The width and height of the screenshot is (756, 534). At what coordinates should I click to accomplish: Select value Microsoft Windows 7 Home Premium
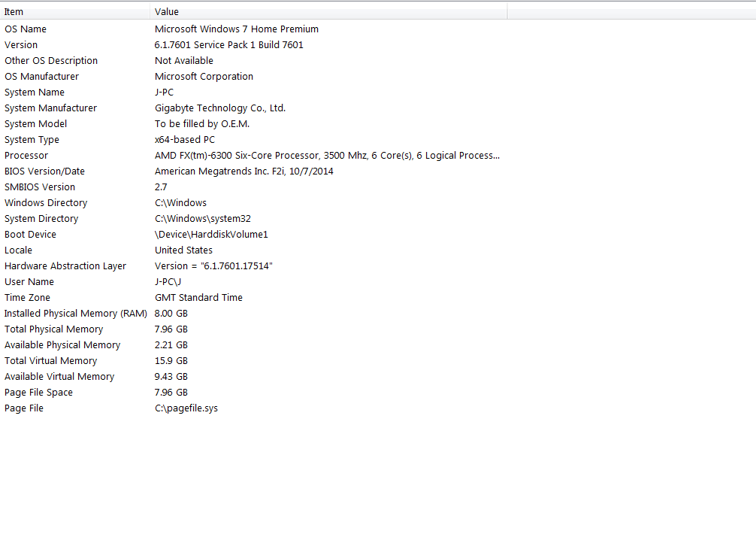tap(236, 29)
